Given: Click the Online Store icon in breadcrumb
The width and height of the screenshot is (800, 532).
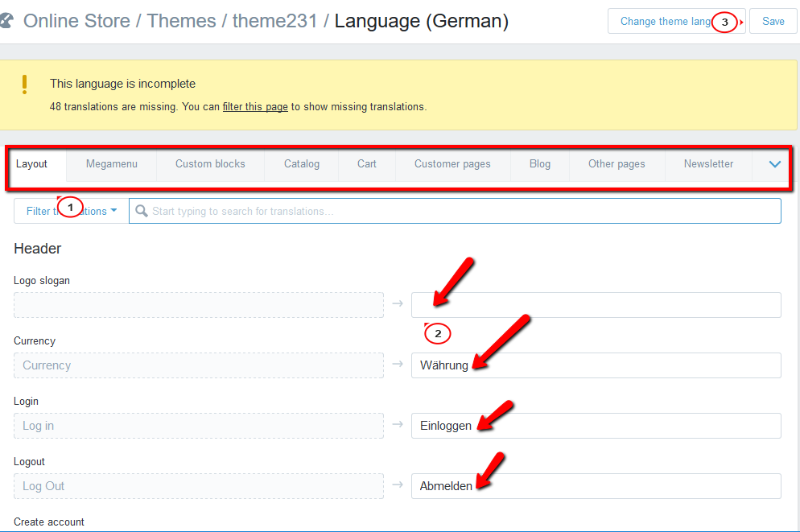Looking at the screenshot, I should click(x=6, y=21).
